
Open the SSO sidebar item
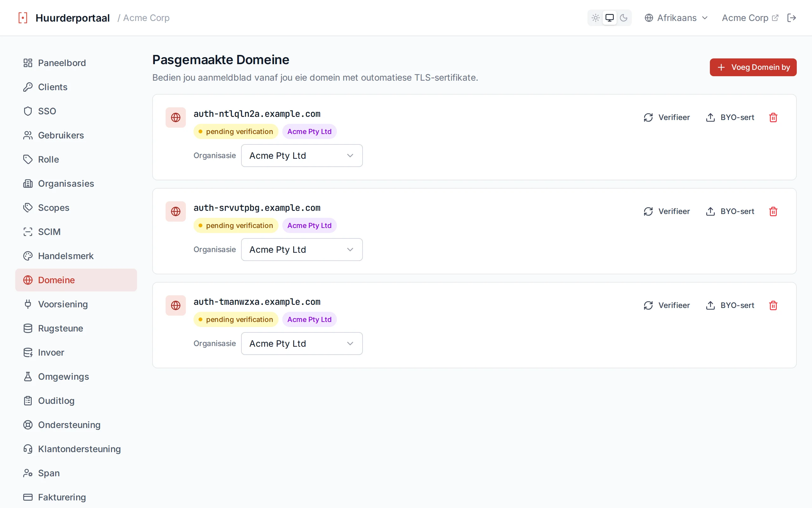(x=76, y=111)
